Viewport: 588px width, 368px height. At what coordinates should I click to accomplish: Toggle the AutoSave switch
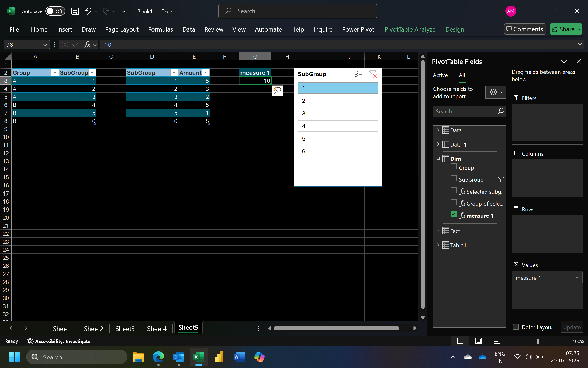pyautogui.click(x=55, y=11)
